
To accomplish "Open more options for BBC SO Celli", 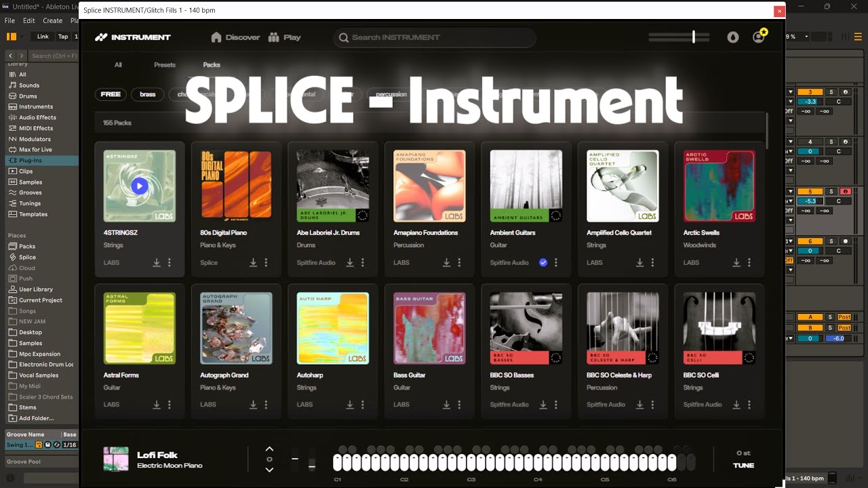I will click(749, 405).
